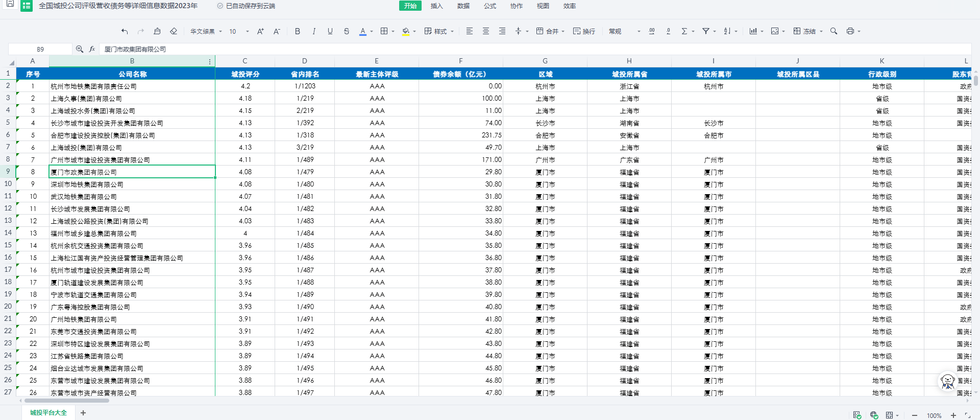This screenshot has width=980, height=420.
Task: Select the 城投平台大全 sheet tab
Action: (x=48, y=413)
